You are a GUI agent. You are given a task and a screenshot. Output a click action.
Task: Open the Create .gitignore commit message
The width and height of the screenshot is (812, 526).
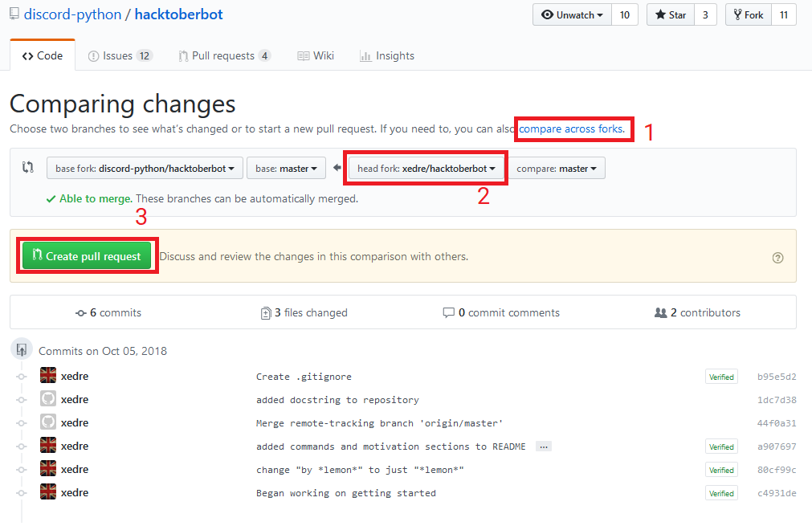click(304, 377)
